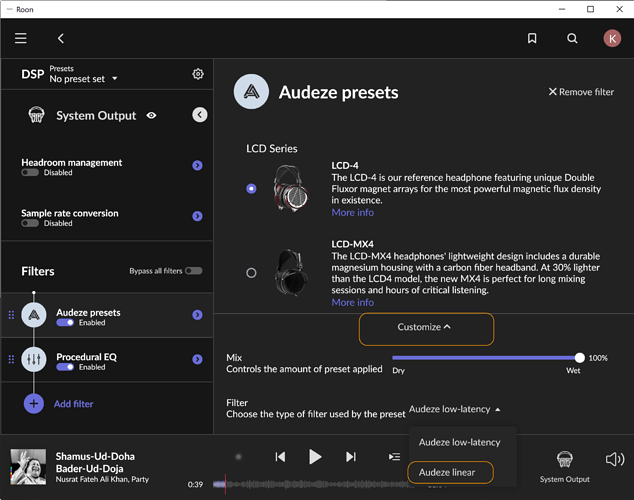634x500 pixels.
Task: Click the Procedural EQ label
Action: coord(87,357)
